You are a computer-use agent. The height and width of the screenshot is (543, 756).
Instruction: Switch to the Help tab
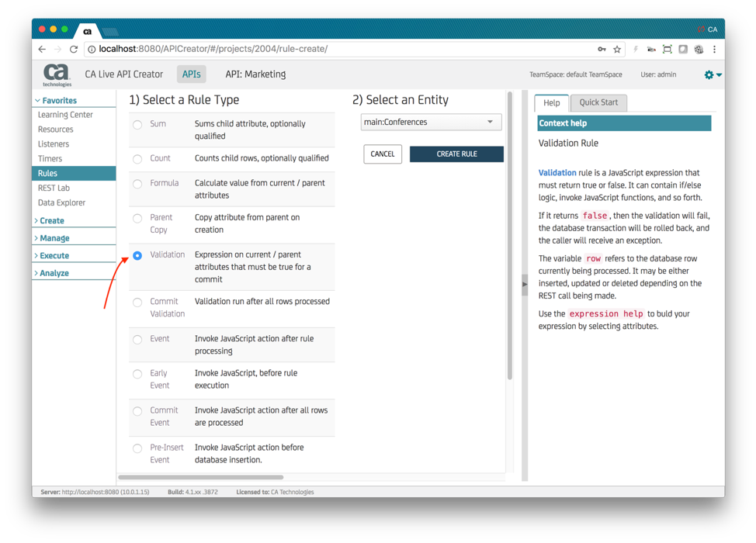point(552,102)
